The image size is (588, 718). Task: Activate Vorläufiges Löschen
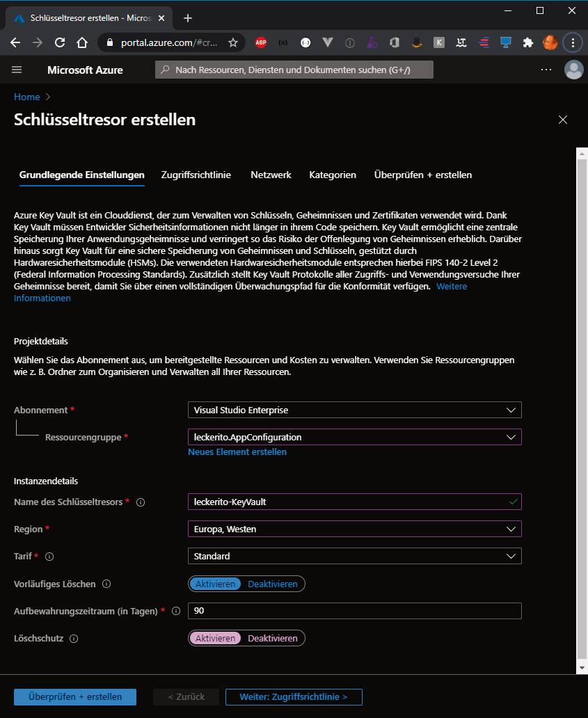pos(215,584)
